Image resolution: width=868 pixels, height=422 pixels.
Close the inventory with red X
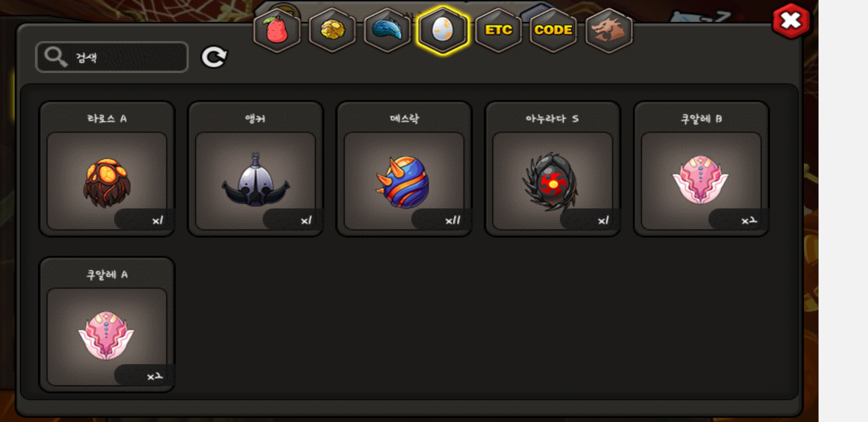[x=791, y=21]
